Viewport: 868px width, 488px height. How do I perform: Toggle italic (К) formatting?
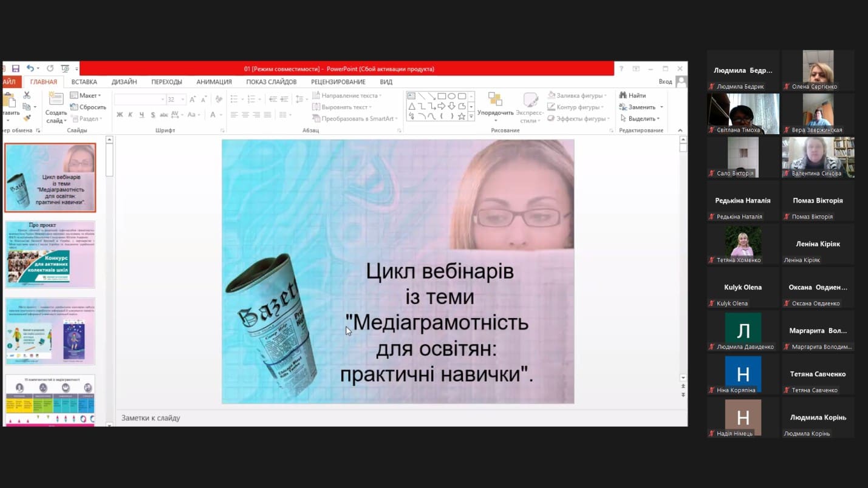pos(131,115)
